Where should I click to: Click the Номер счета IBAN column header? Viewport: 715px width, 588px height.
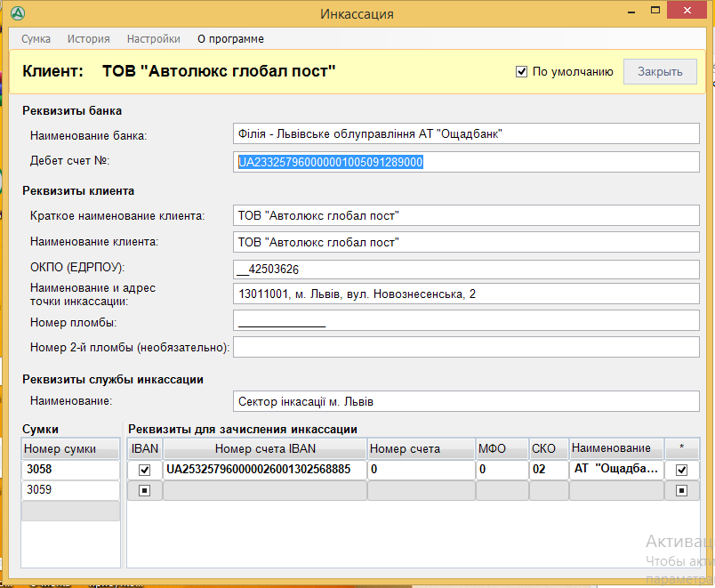[x=265, y=449]
